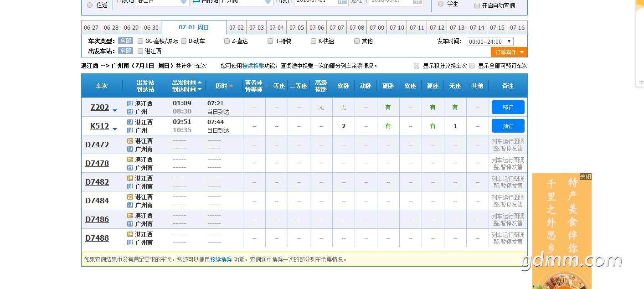Image resolution: width=644 pixels, height=289 pixels.
Task: Check the 其他 train type checkbox
Action: [357, 41]
